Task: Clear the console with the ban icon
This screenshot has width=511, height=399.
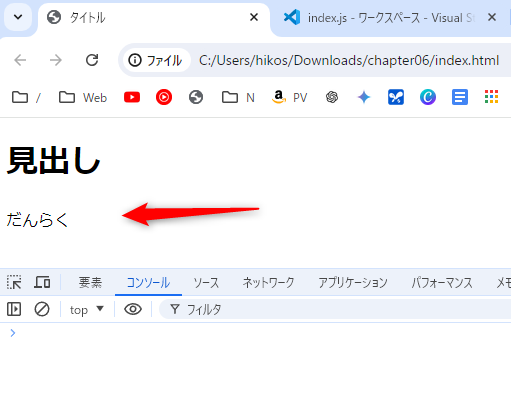Action: point(42,309)
